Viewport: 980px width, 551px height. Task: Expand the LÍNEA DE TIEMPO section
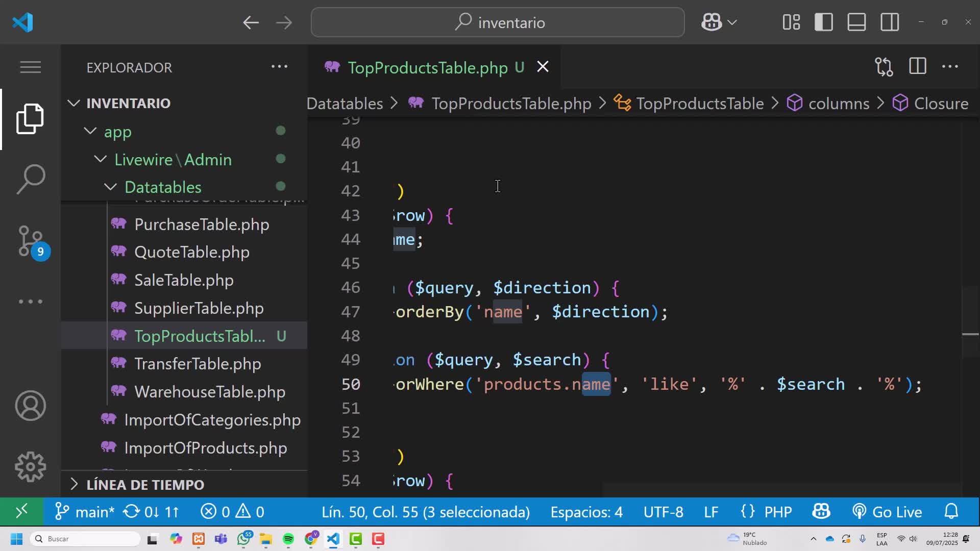pos(184,485)
